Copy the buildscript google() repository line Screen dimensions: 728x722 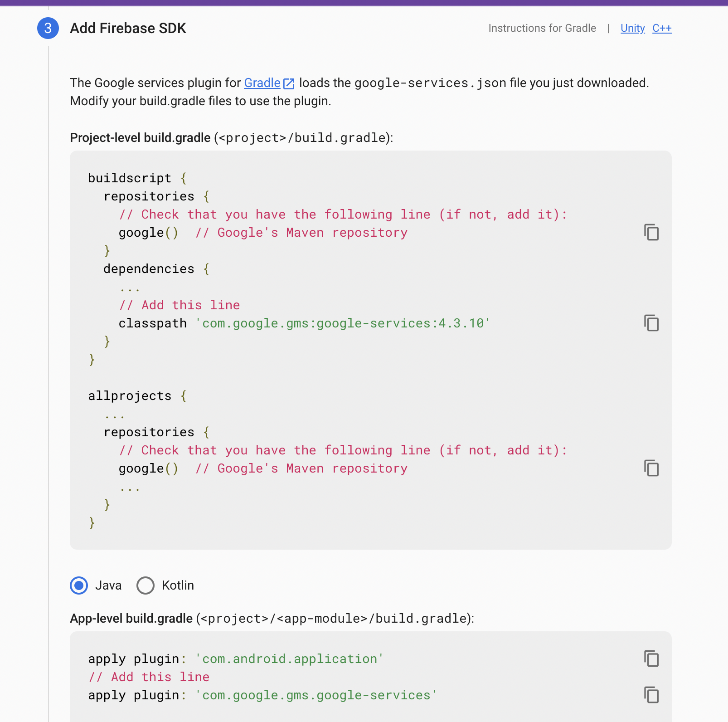(x=651, y=232)
